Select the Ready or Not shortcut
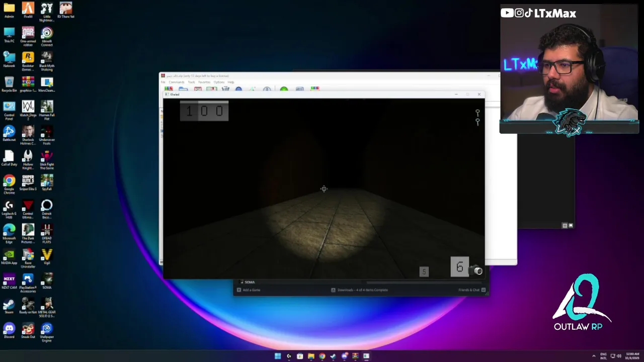This screenshot has width=644, height=362. tap(28, 306)
